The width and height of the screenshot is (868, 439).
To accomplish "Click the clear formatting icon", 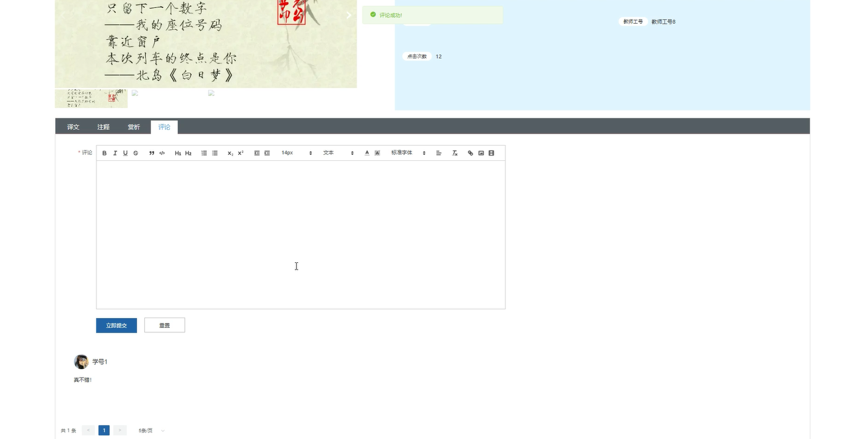I will tap(454, 152).
